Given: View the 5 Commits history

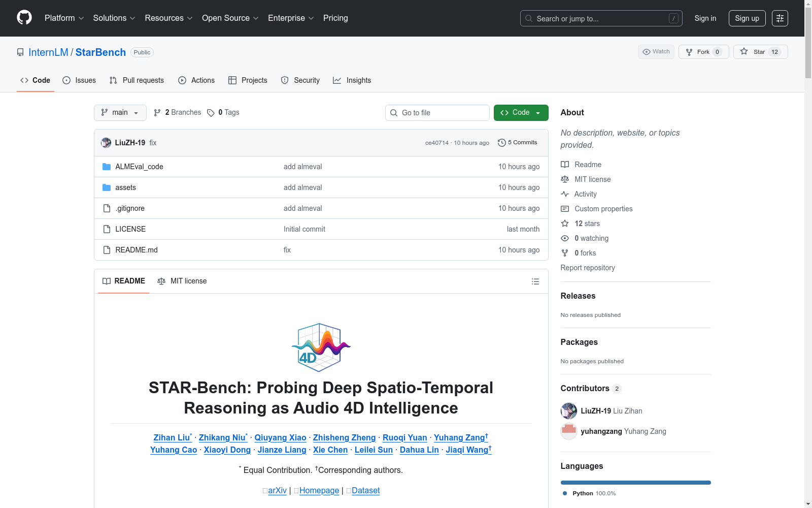Looking at the screenshot, I should [518, 143].
